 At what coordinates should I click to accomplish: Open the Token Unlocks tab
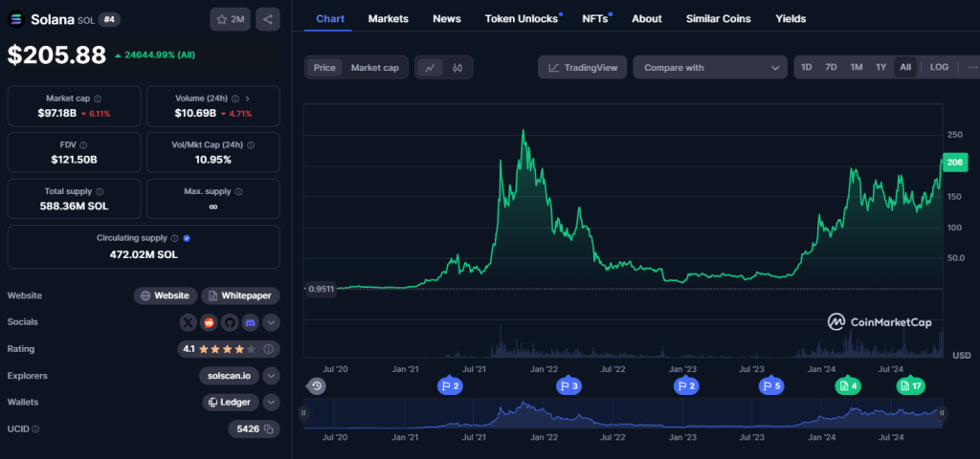coord(522,19)
